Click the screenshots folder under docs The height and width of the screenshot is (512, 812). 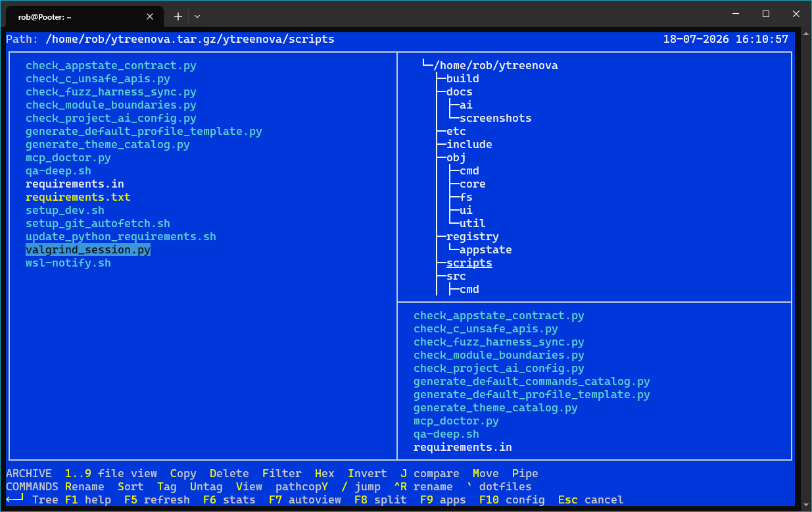pos(496,118)
